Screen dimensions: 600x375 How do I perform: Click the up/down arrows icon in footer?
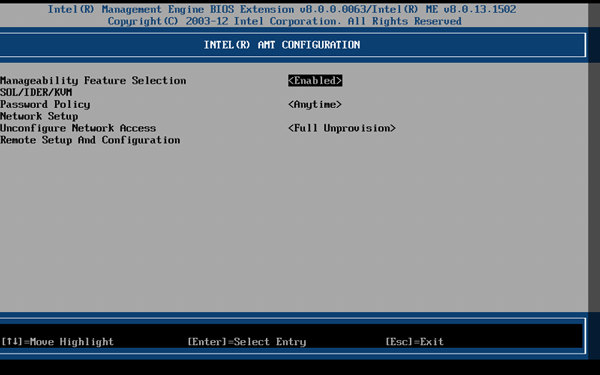12,341
